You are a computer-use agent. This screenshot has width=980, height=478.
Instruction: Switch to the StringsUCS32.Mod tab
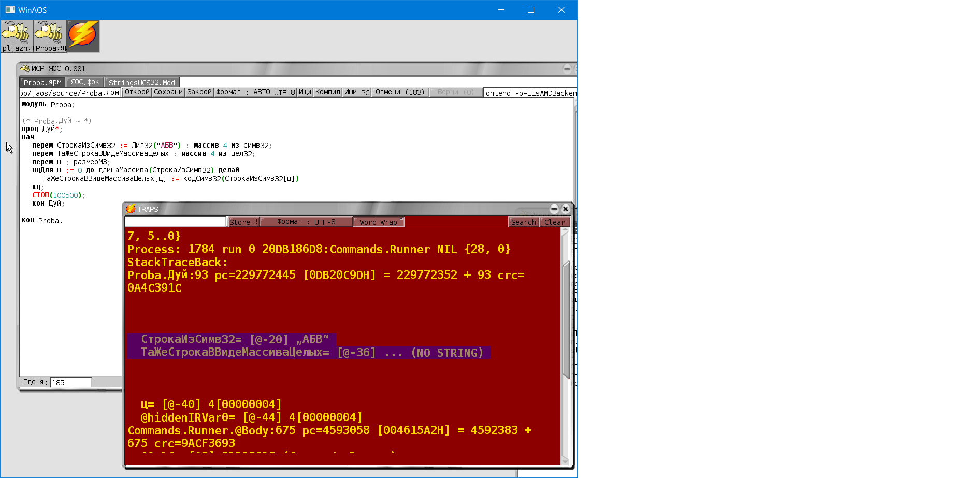coord(142,83)
